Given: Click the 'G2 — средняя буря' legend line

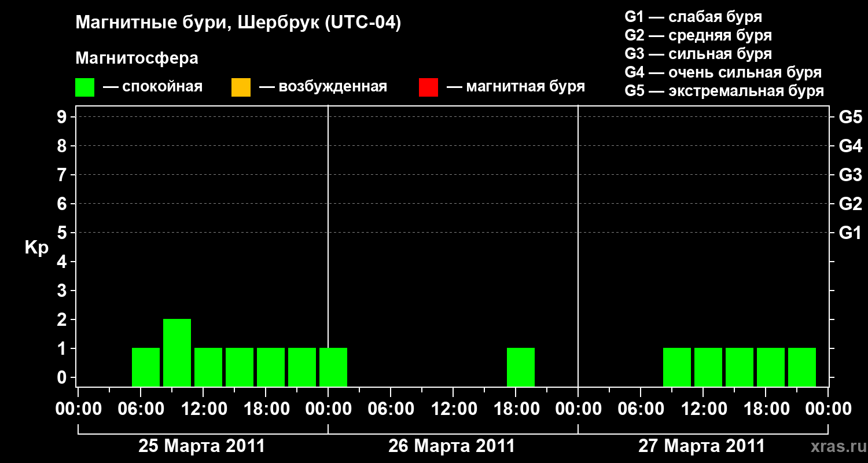Looking at the screenshot, I should pos(698,35).
